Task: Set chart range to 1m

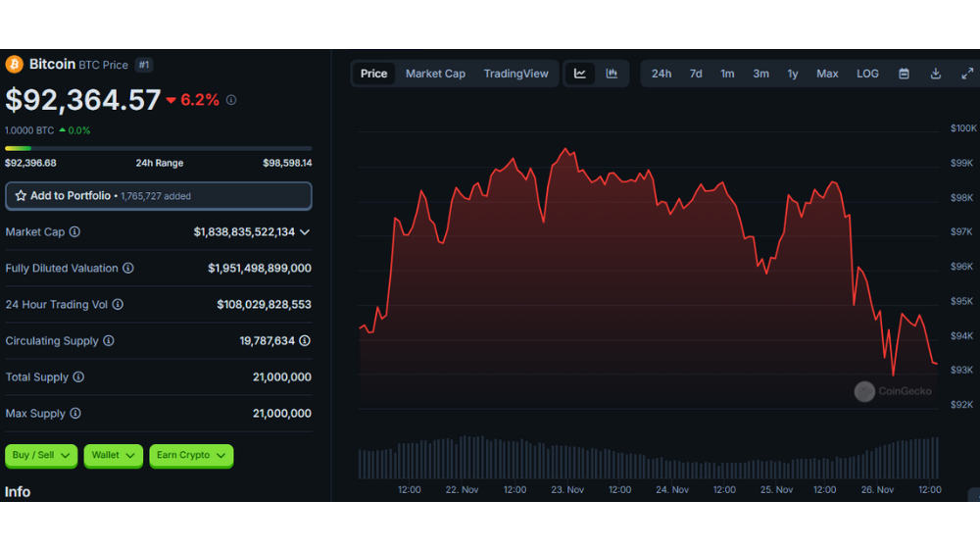Action: (727, 74)
